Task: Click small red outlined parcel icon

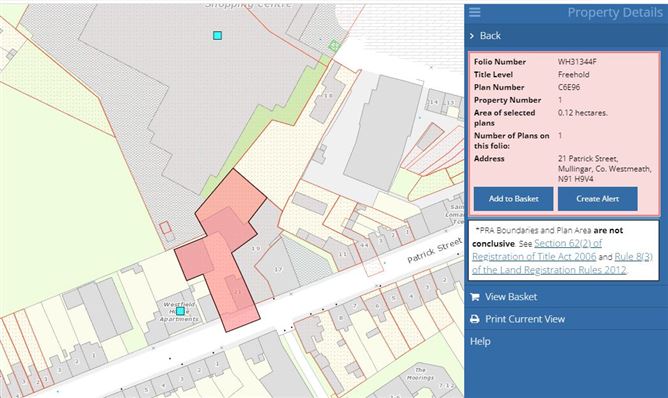Action: coord(165,228)
